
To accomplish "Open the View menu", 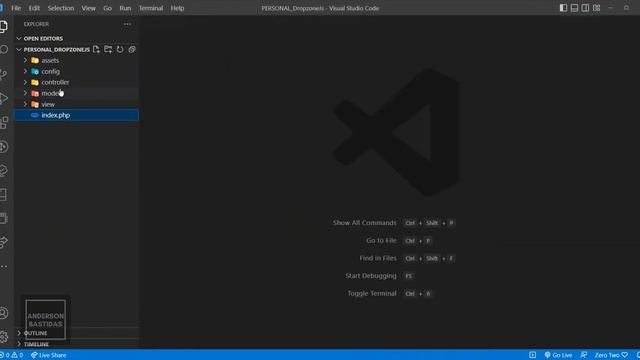I will pos(88,8).
